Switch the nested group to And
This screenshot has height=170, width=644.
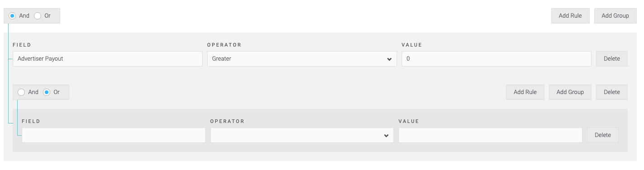21,92
